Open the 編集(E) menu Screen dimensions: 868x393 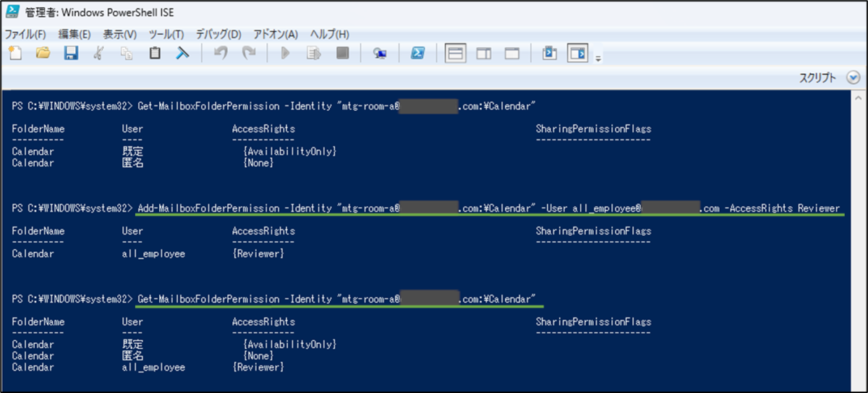pyautogui.click(x=75, y=34)
